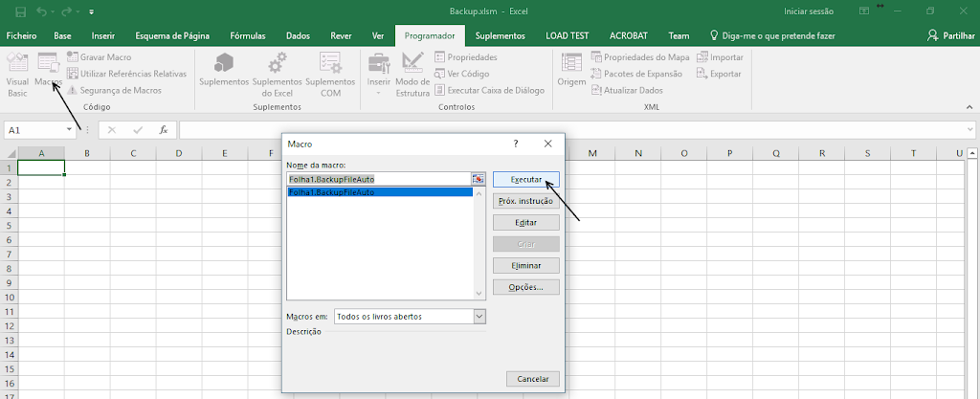Switch to the Rever tab
Screen dimensions: 980x399
341,35
